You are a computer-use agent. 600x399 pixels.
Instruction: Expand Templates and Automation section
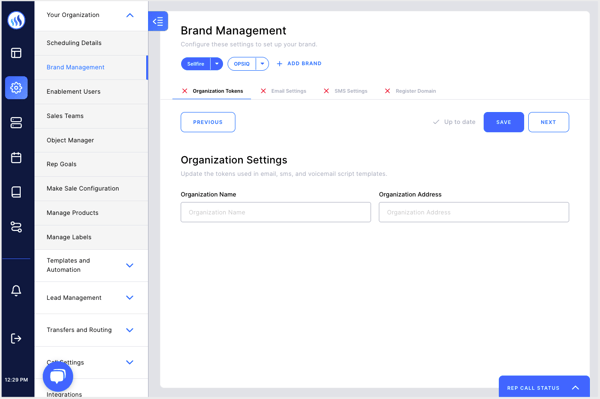click(130, 265)
